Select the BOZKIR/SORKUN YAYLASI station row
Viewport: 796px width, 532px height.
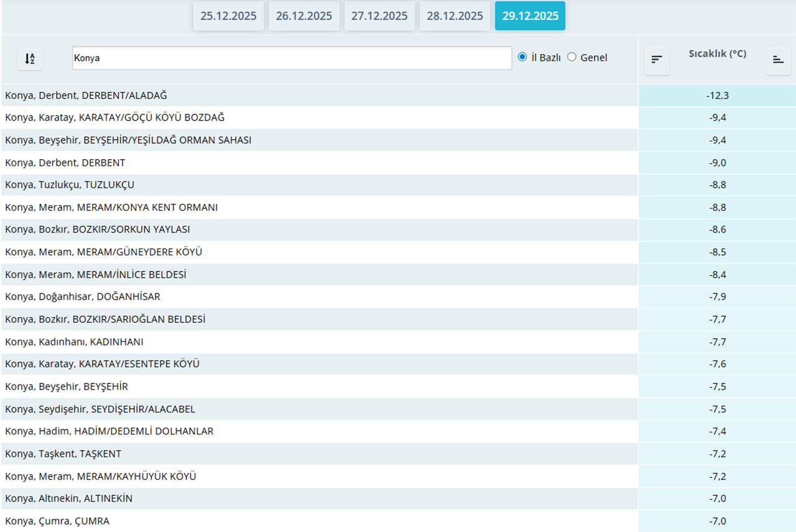point(98,229)
